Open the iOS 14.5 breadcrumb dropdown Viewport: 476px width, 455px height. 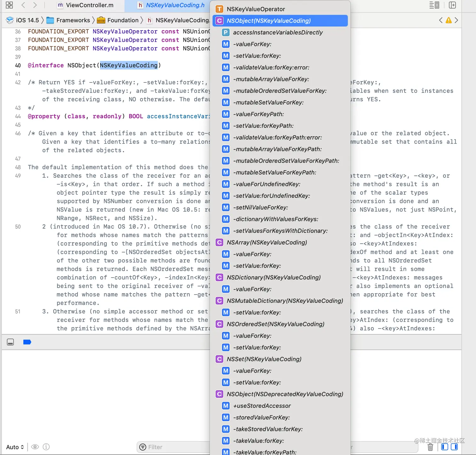coord(27,20)
